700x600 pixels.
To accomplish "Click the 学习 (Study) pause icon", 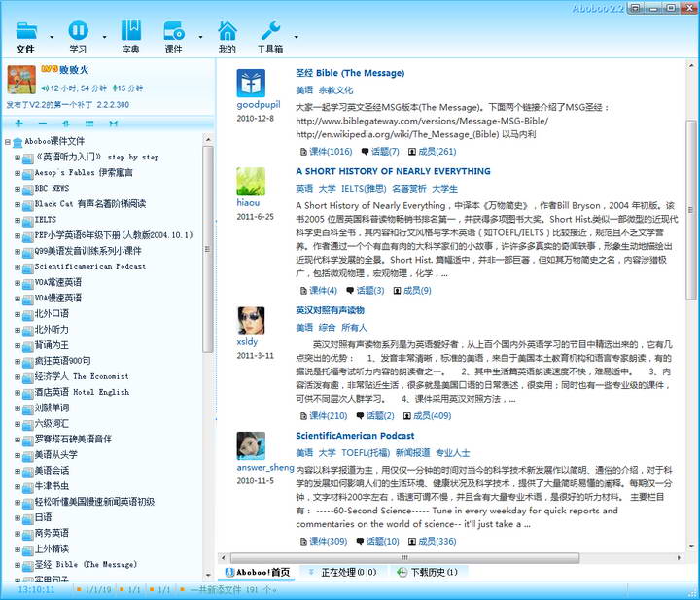I will tap(78, 30).
